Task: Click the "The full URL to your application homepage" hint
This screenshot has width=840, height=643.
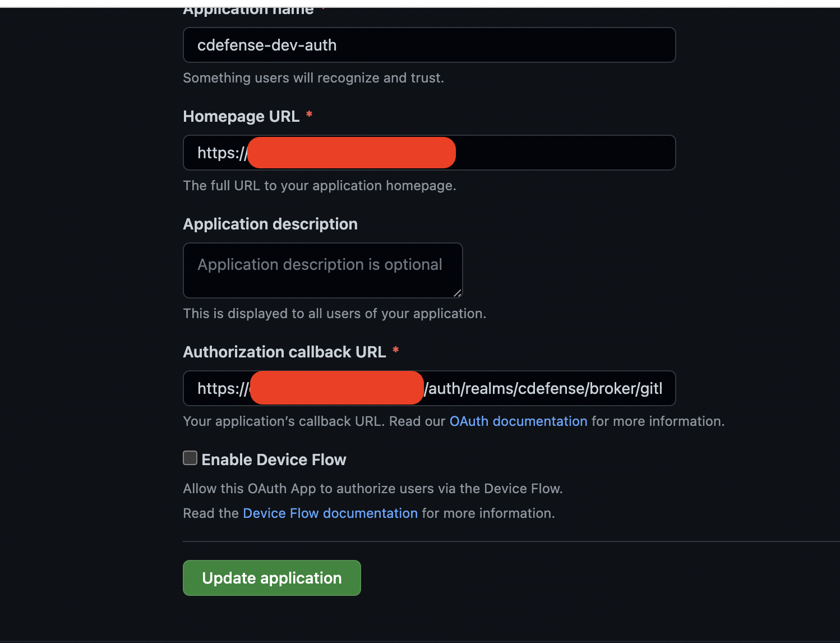Action: (x=319, y=186)
